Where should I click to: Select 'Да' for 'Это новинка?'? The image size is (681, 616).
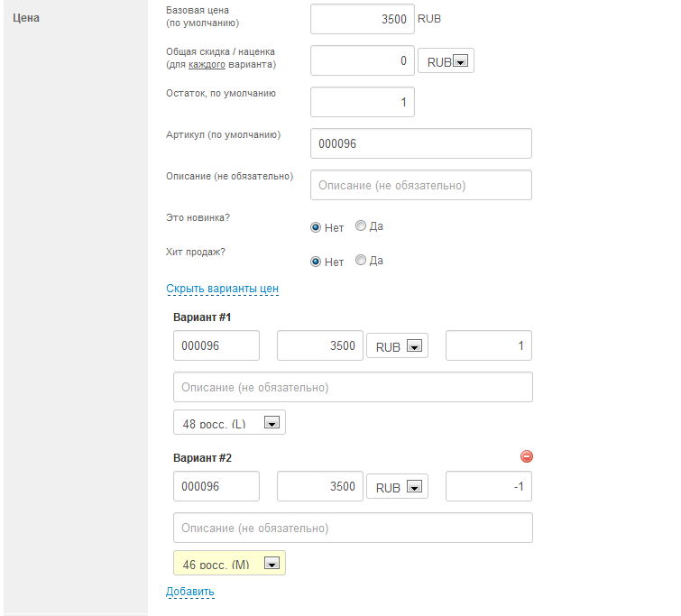tap(361, 226)
